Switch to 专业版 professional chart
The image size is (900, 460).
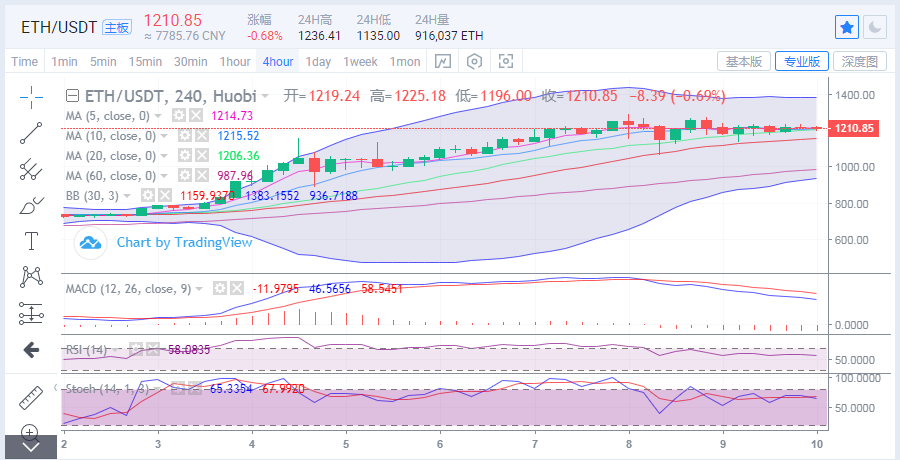(x=801, y=61)
